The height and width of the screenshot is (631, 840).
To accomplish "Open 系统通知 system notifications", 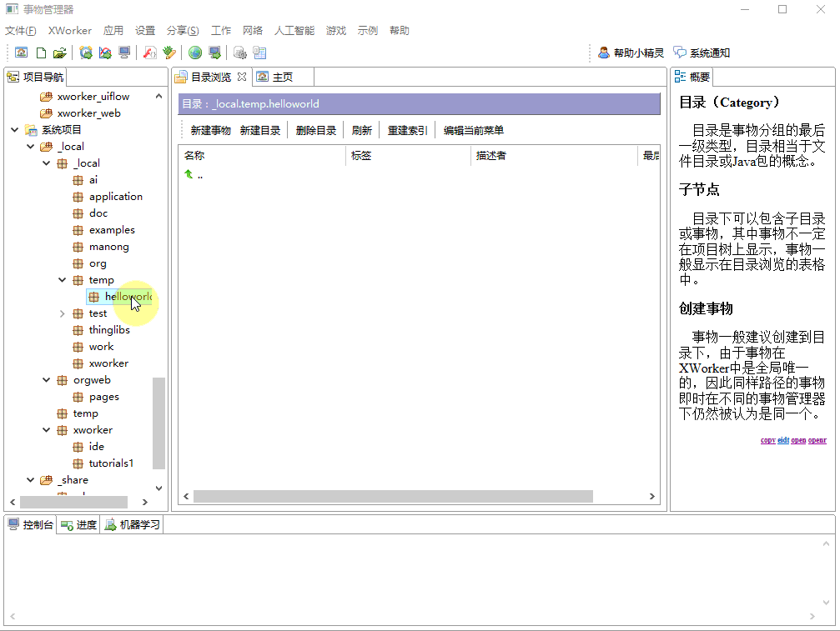I will click(702, 53).
